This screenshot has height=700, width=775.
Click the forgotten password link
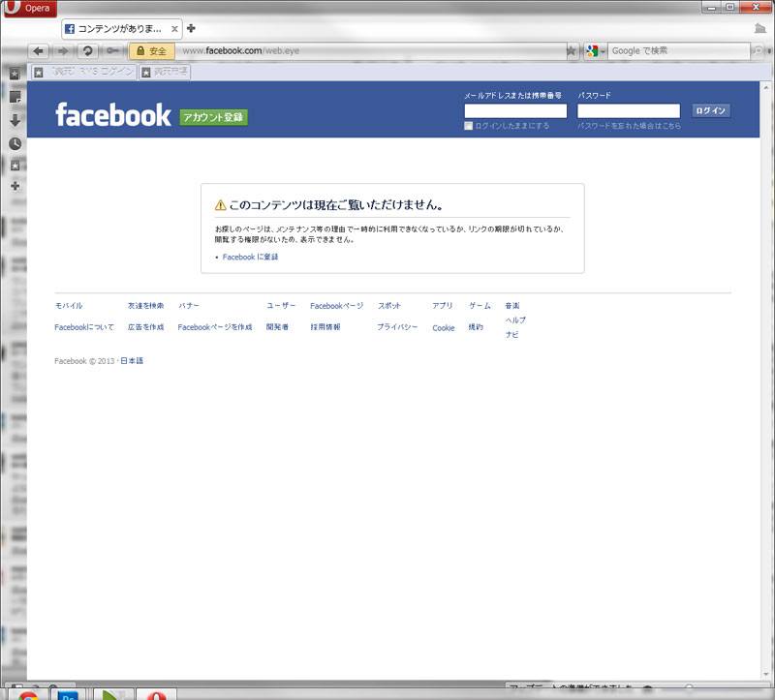[x=629, y=126]
